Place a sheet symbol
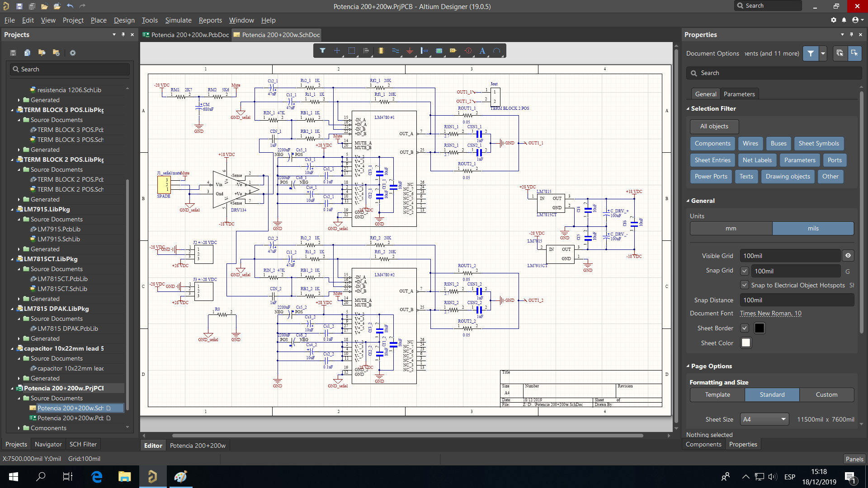 tap(439, 51)
